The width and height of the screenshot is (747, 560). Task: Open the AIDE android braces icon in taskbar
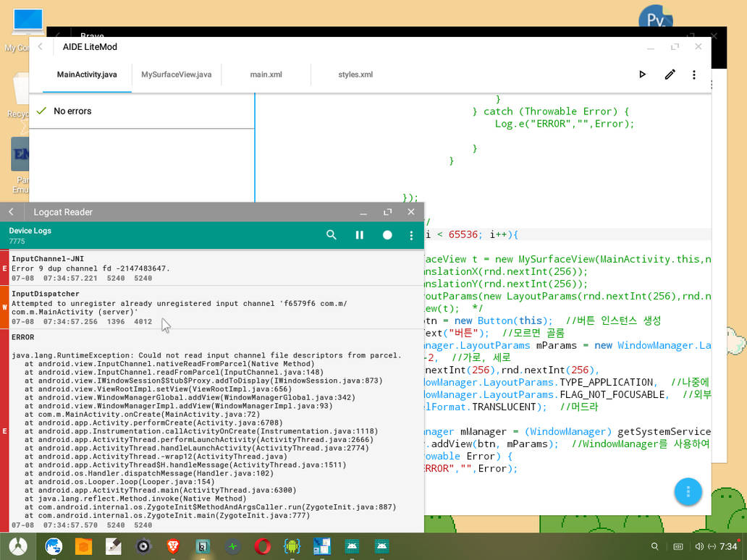click(292, 546)
